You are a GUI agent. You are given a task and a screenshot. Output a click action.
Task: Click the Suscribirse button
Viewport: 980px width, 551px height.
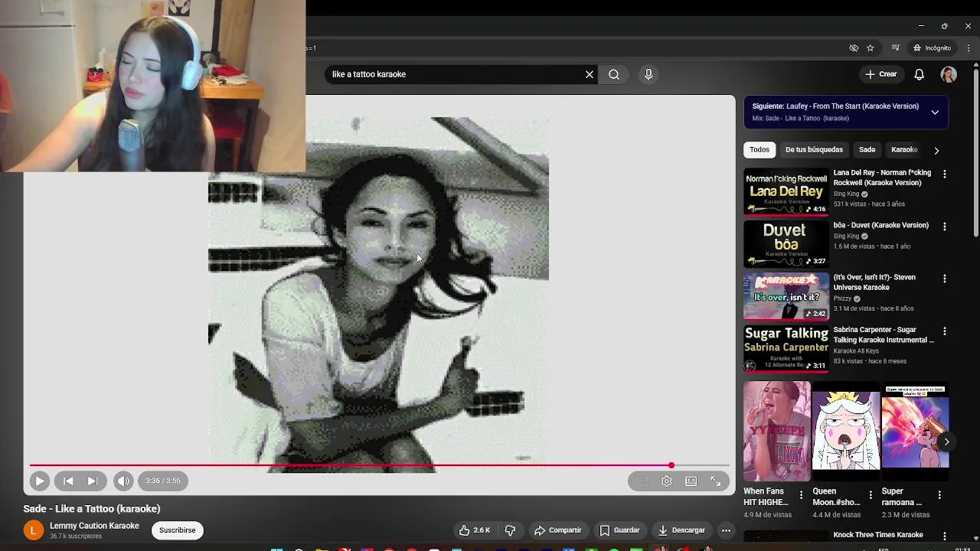tap(178, 530)
